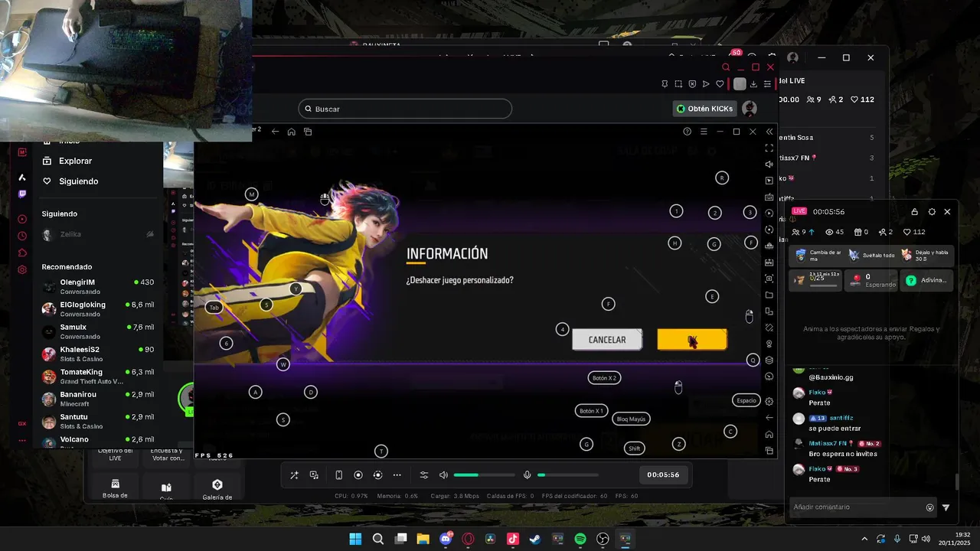Mute the speaker in LIVE Studio toolbar

point(443,475)
